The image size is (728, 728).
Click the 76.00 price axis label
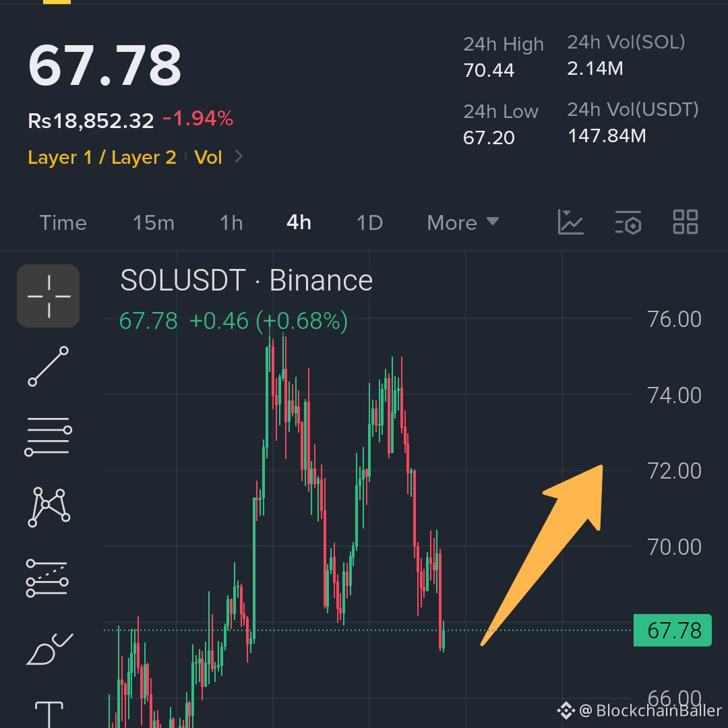(x=674, y=320)
